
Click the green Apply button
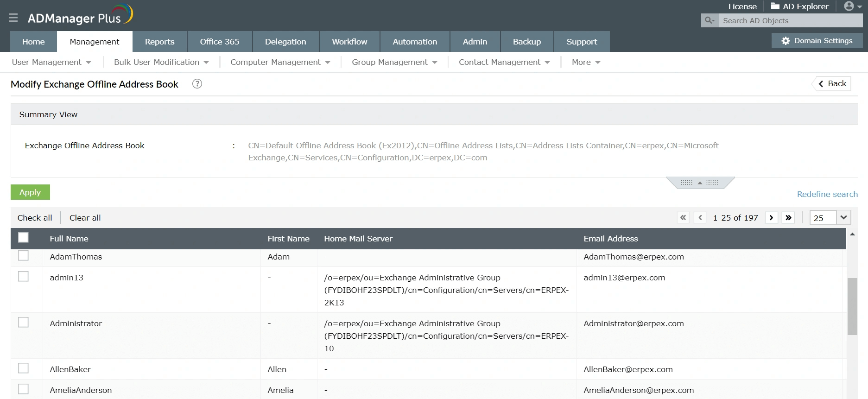tap(30, 192)
